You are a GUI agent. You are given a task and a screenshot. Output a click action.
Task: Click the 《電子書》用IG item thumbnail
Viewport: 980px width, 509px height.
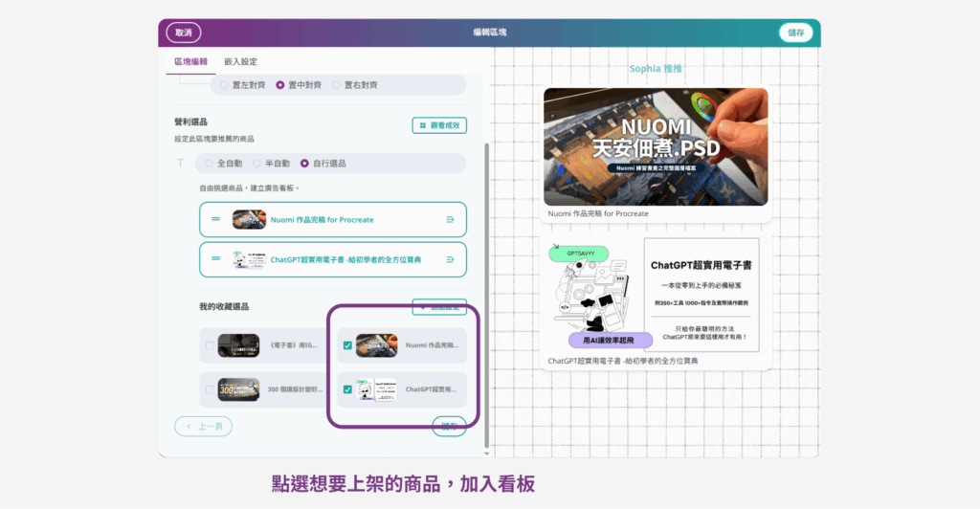pyautogui.click(x=238, y=345)
